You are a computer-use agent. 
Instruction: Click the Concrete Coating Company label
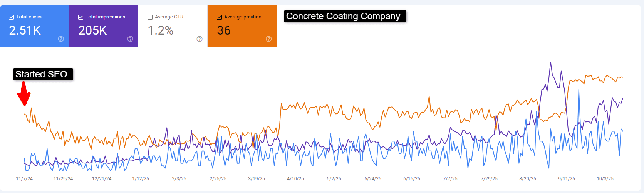point(344,16)
